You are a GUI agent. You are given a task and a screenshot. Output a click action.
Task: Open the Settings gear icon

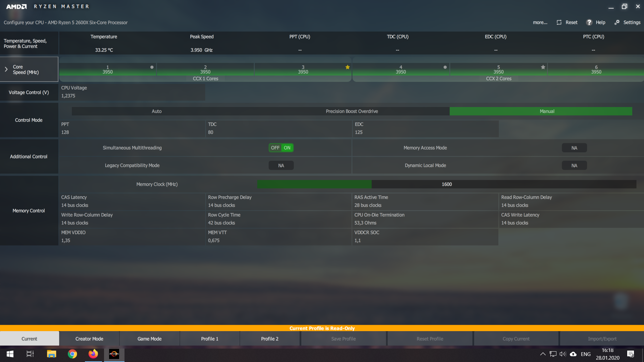(x=617, y=22)
